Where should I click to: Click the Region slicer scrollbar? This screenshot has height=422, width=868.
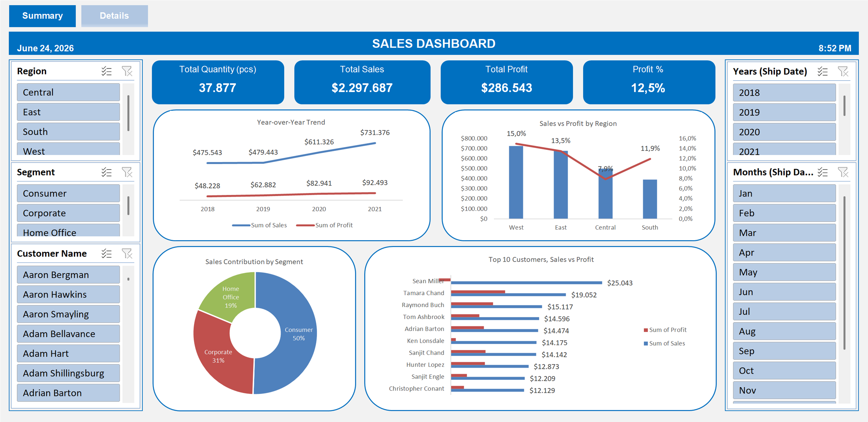coord(128,113)
